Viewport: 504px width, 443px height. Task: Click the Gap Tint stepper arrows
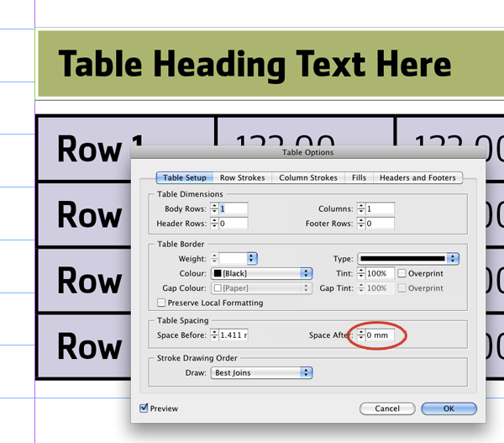(x=361, y=288)
